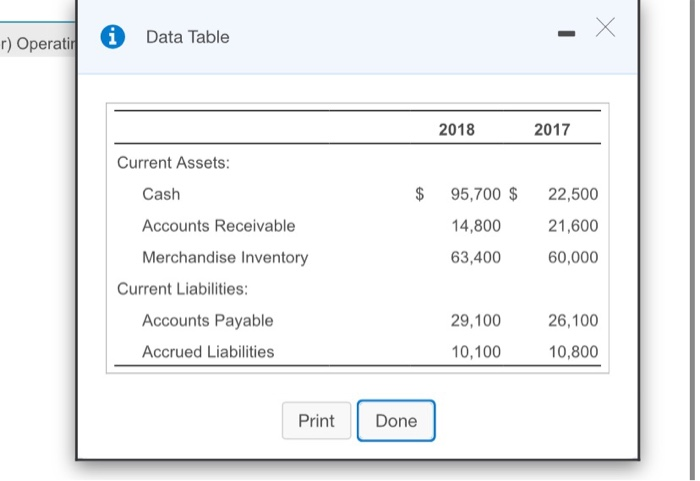Close the Data Table dialog with X

pos(605,27)
